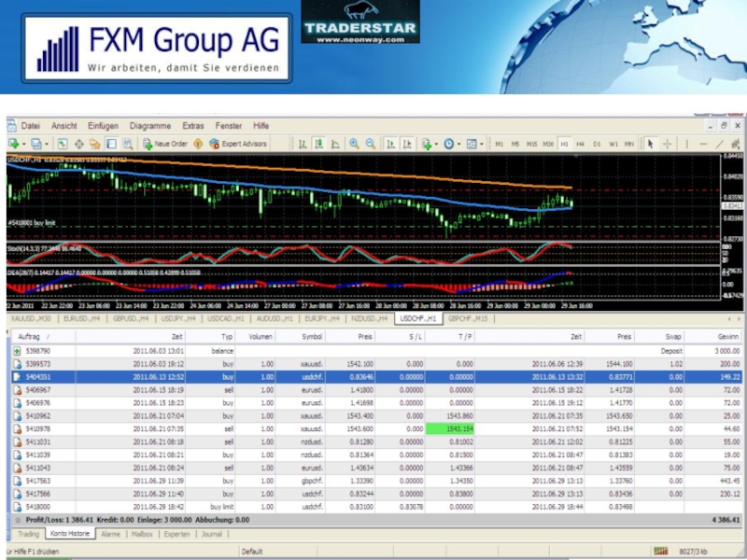Select the D1 timeframe
This screenshot has height=560, width=747.
click(x=597, y=144)
